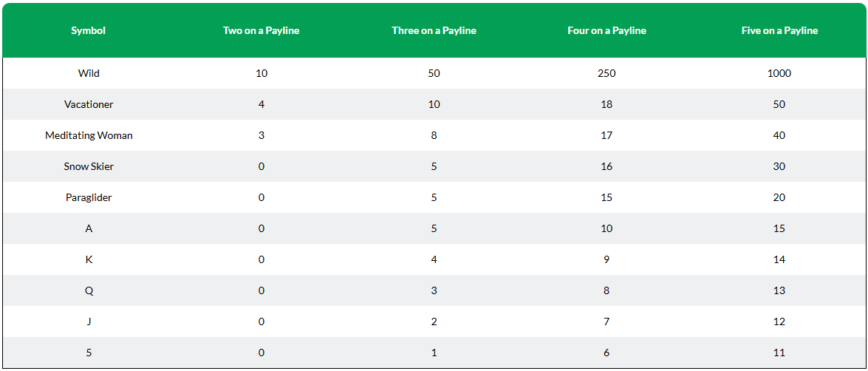Select the Wild symbol row label
This screenshot has height=371, width=868.
click(x=89, y=73)
